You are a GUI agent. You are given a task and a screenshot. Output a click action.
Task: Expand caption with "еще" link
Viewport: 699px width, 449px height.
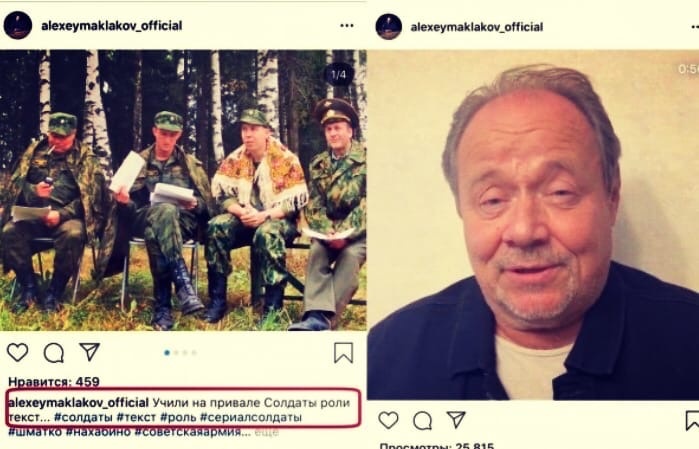coord(267,432)
